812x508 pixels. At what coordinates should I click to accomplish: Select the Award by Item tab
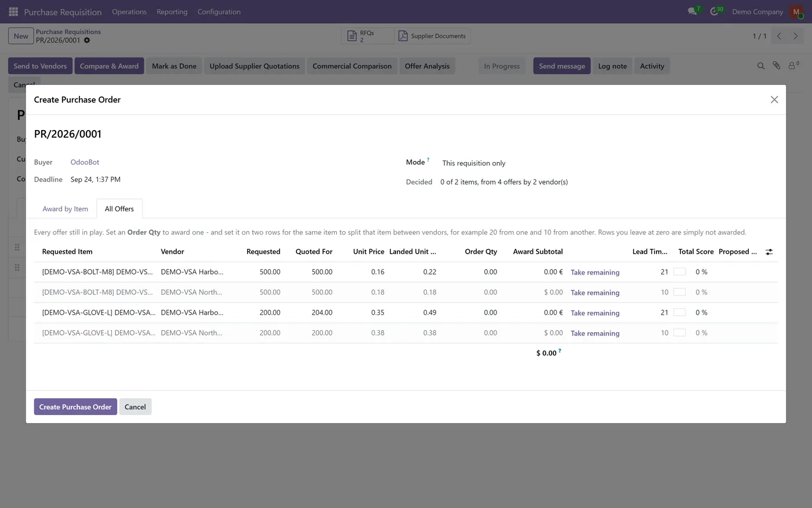[x=65, y=209]
